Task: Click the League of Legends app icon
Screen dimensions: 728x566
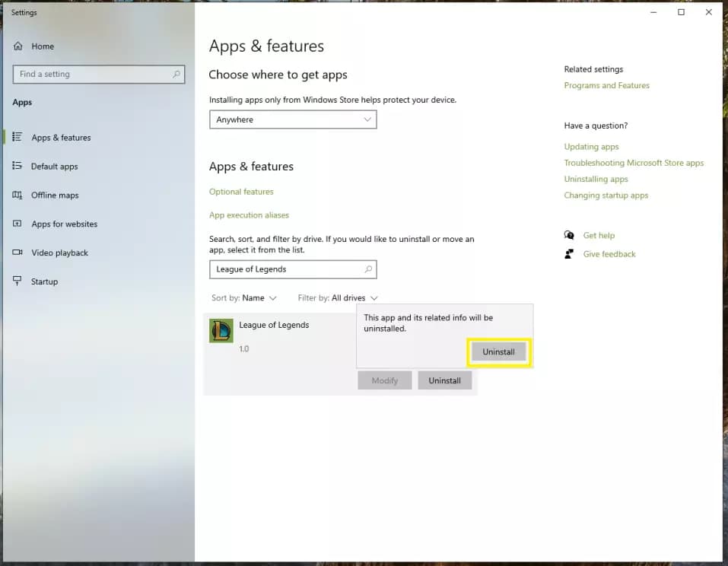Action: click(221, 331)
